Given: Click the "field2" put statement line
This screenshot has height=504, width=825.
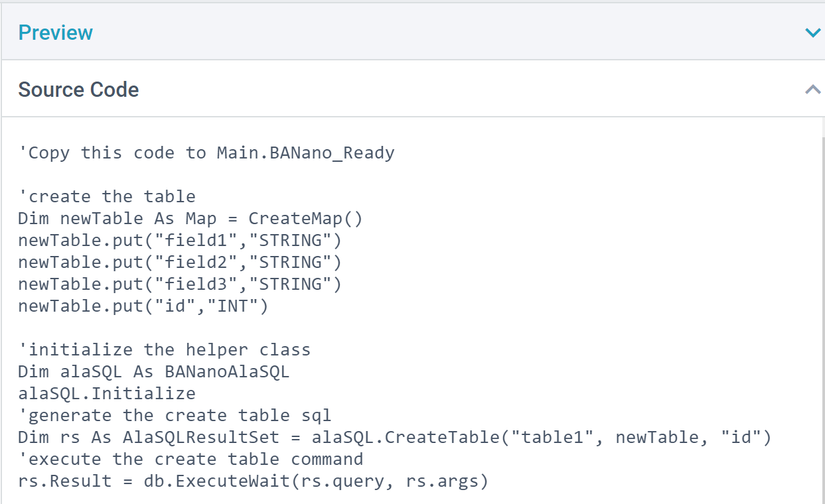Looking at the screenshot, I should (x=179, y=263).
